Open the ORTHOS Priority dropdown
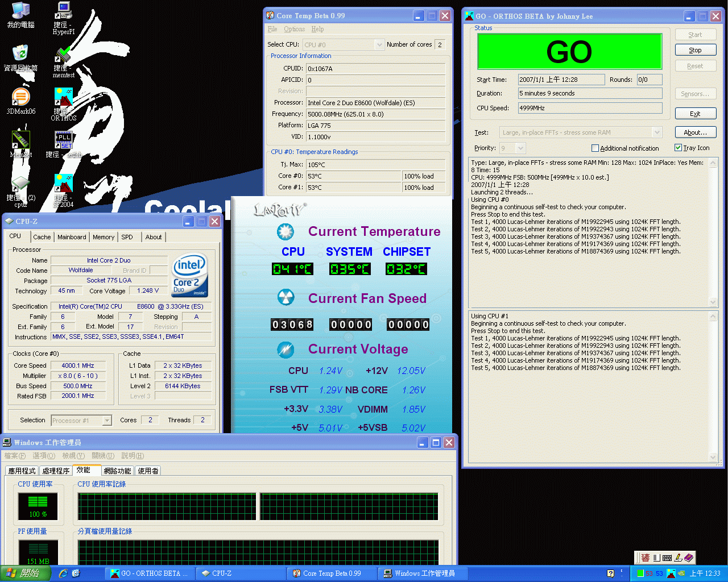The image size is (728, 582). click(520, 148)
